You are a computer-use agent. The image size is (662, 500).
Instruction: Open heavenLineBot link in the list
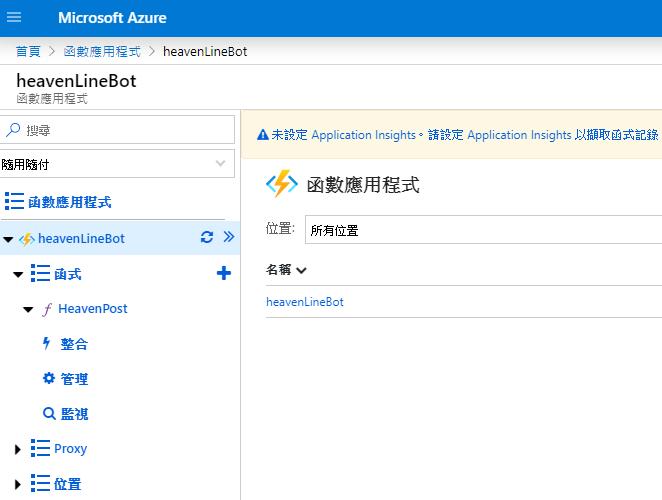pyautogui.click(x=304, y=302)
